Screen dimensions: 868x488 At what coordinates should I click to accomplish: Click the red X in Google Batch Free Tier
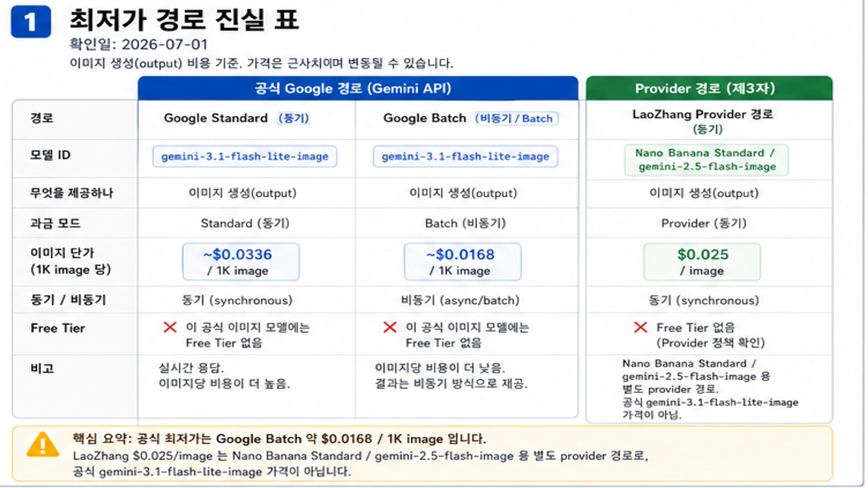click(390, 328)
